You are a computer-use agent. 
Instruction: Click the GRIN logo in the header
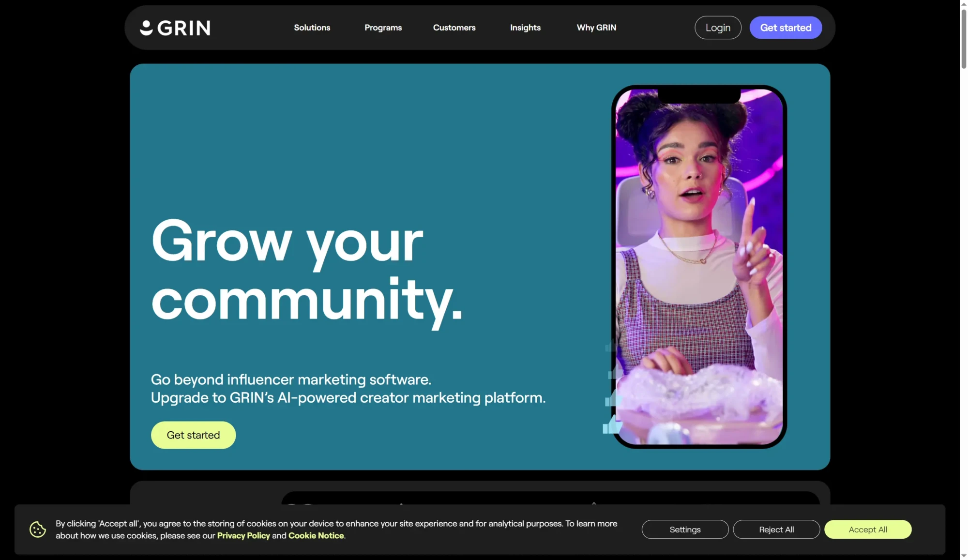click(175, 28)
